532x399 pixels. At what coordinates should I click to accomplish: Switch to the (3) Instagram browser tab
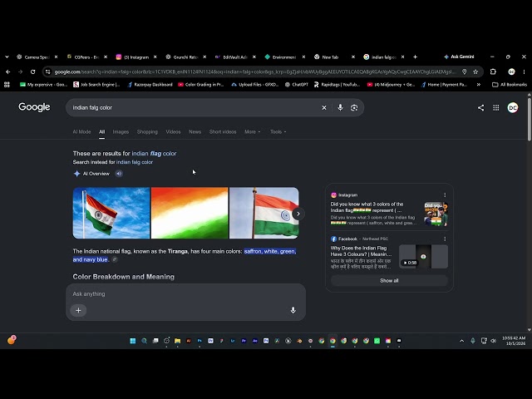click(136, 57)
